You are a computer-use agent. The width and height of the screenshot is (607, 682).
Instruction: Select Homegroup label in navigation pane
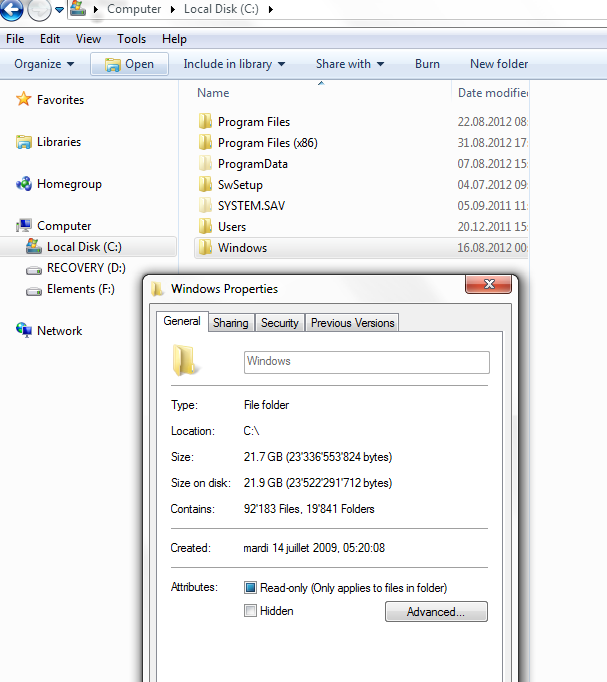[69, 184]
